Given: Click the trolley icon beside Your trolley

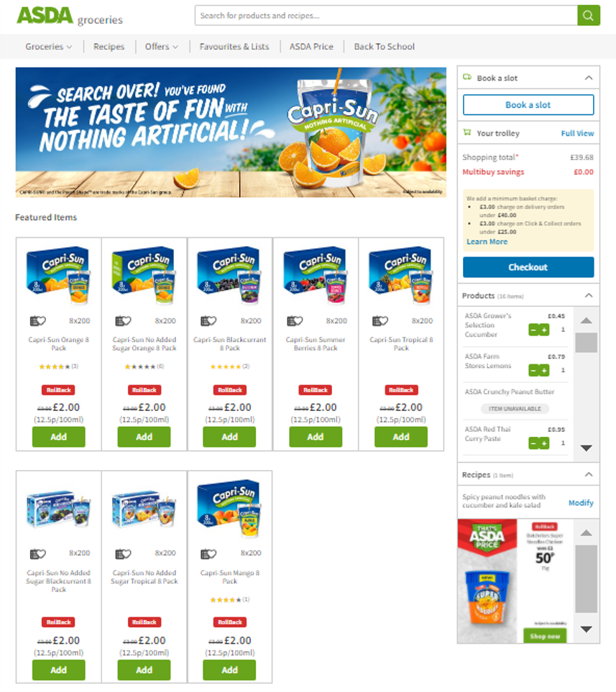Looking at the screenshot, I should (x=466, y=132).
